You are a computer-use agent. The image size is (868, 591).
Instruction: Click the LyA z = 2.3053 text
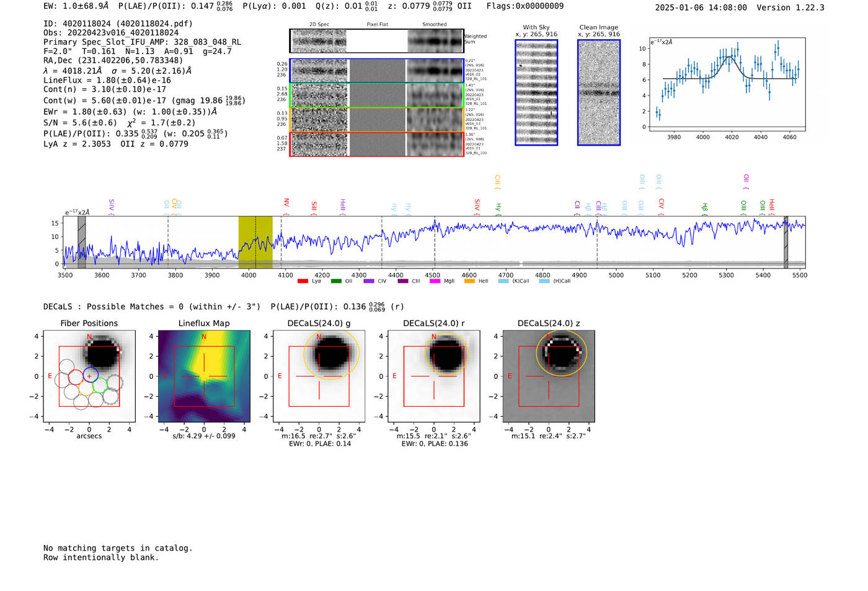pyautogui.click(x=77, y=144)
